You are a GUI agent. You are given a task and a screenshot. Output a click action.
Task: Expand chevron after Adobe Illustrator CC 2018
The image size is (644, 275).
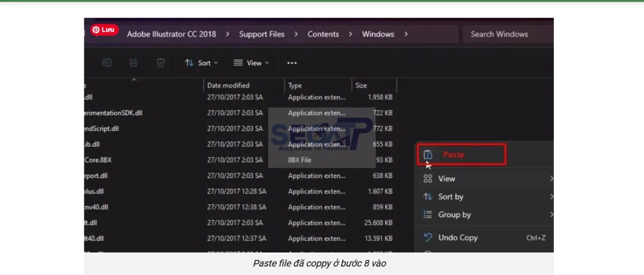[228, 34]
